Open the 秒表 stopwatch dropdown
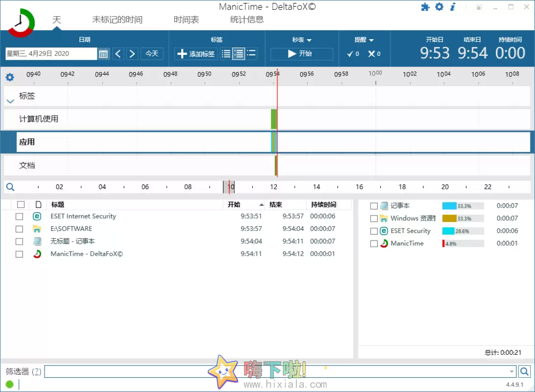 pos(302,39)
